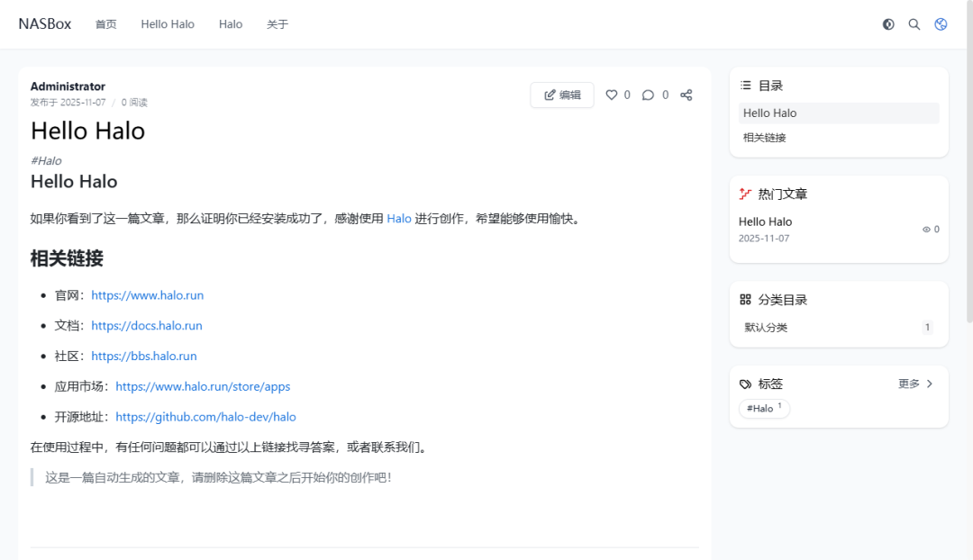Click the 分类目录 grid icon
The width and height of the screenshot is (973, 560).
[745, 300]
